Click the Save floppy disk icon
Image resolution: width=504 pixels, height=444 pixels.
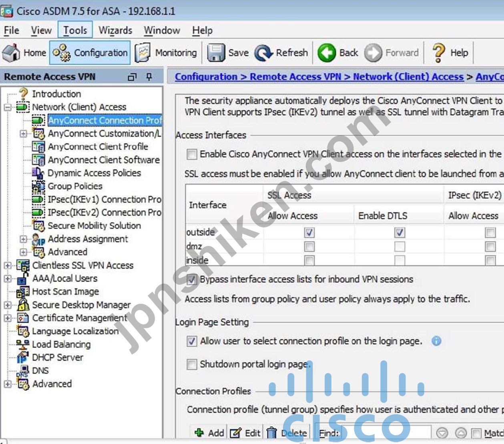tap(216, 53)
